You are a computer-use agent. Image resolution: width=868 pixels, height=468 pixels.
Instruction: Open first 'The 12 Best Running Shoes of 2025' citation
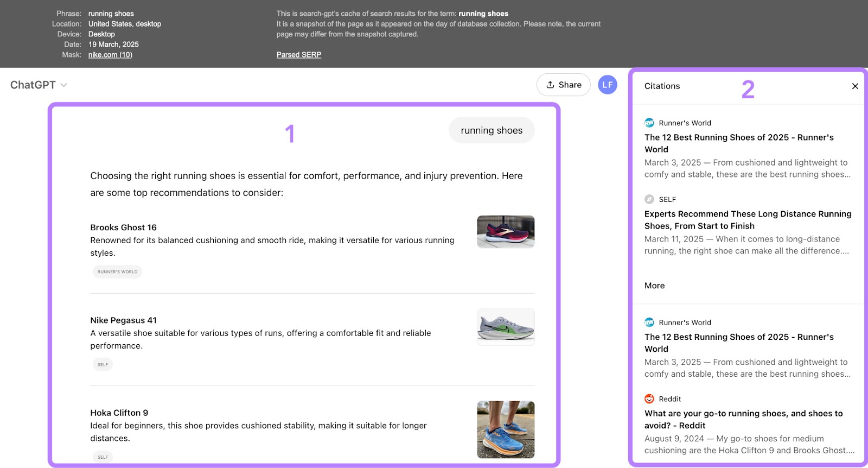click(x=739, y=143)
